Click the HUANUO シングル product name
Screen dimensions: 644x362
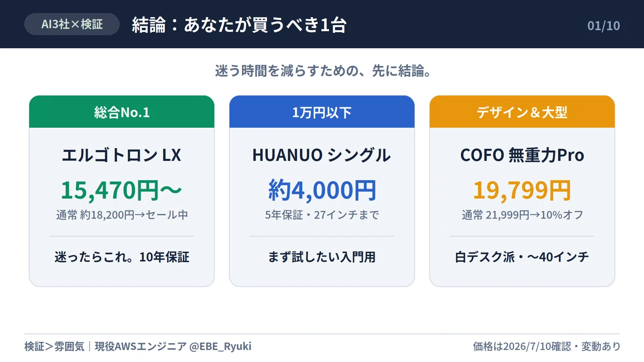(x=322, y=155)
